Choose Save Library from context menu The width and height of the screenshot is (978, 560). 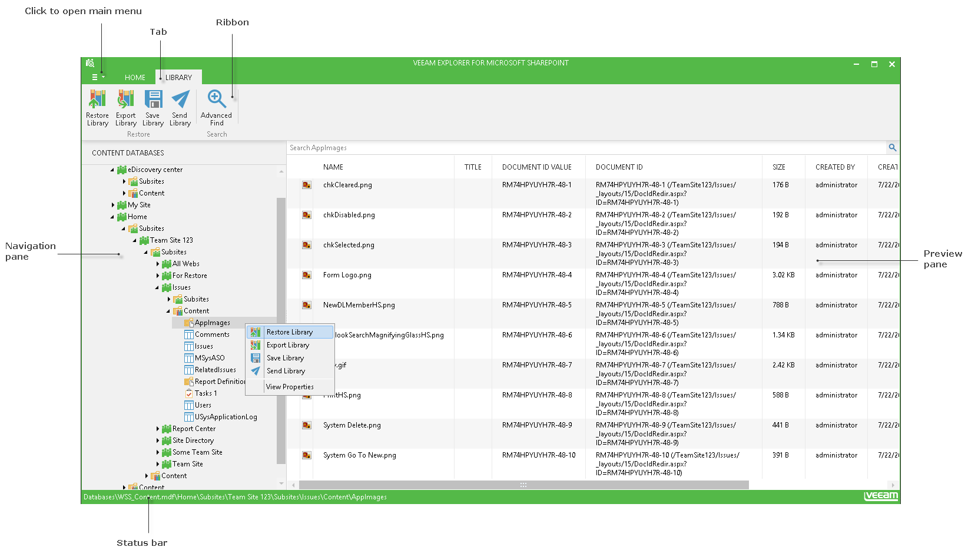290,358
